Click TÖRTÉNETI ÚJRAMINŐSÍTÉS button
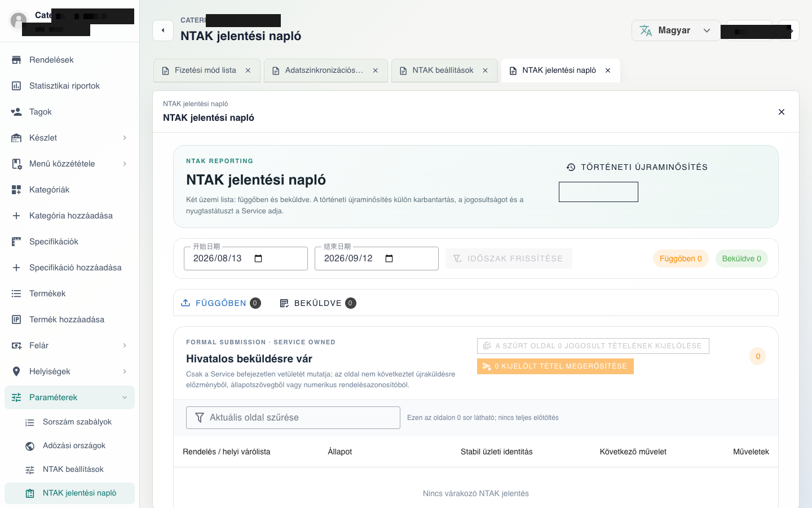This screenshot has height=508, width=812. click(x=637, y=167)
